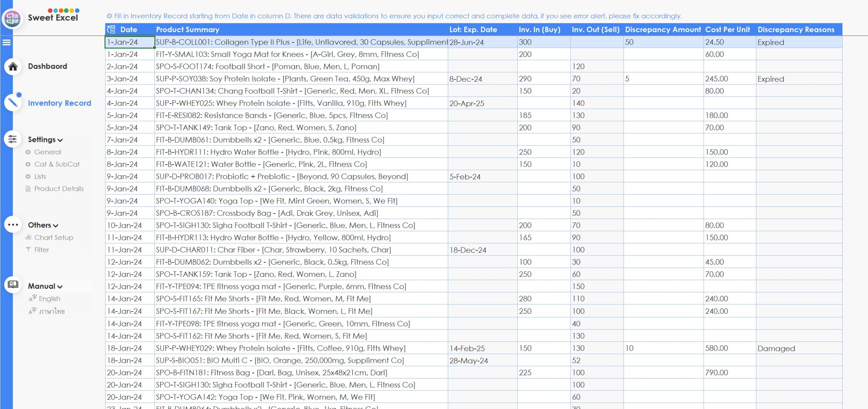Select the 28-Jun-24 expiry date cell

483,42
